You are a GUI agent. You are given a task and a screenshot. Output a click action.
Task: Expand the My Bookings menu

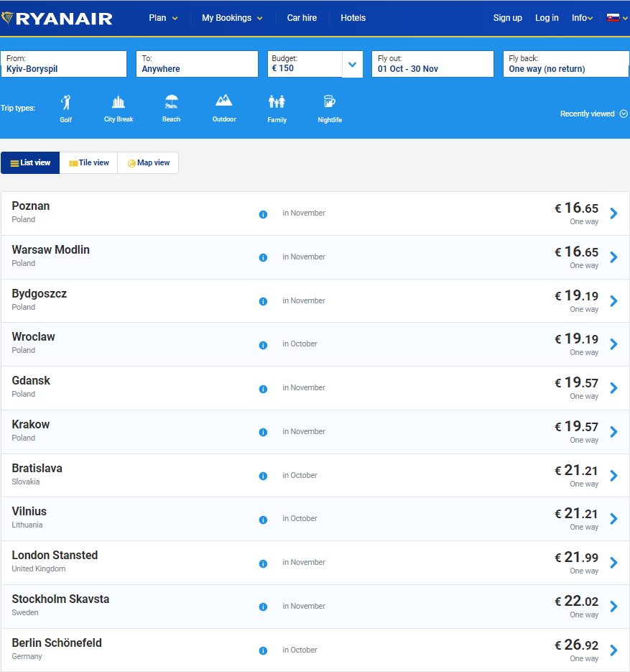tap(232, 18)
